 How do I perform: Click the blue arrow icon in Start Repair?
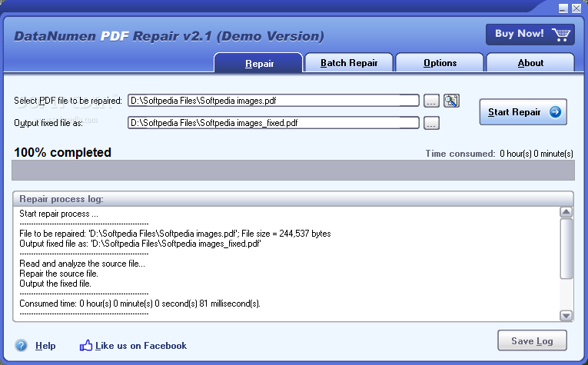555,111
